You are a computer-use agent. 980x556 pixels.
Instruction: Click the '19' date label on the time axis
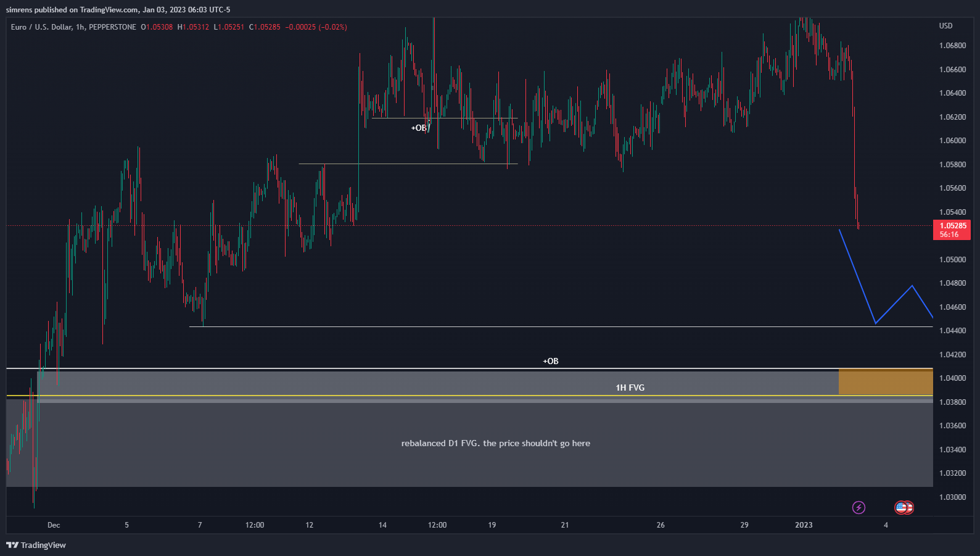pos(492,525)
